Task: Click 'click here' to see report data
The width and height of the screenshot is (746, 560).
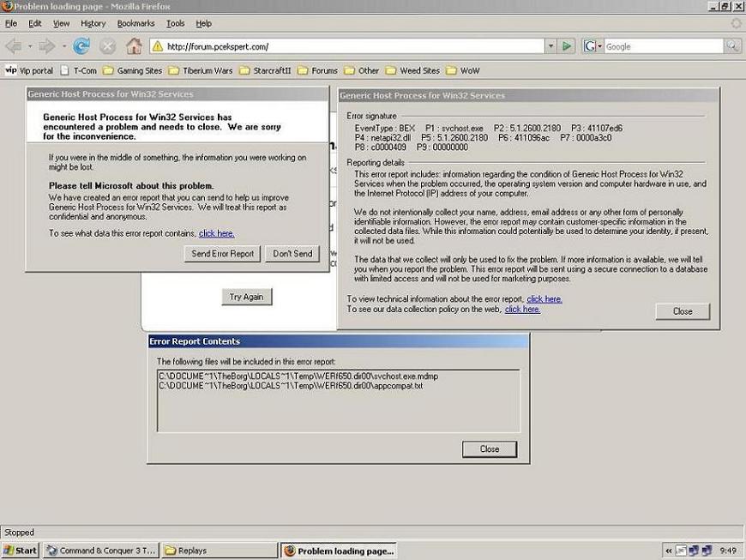Action: 216,233
